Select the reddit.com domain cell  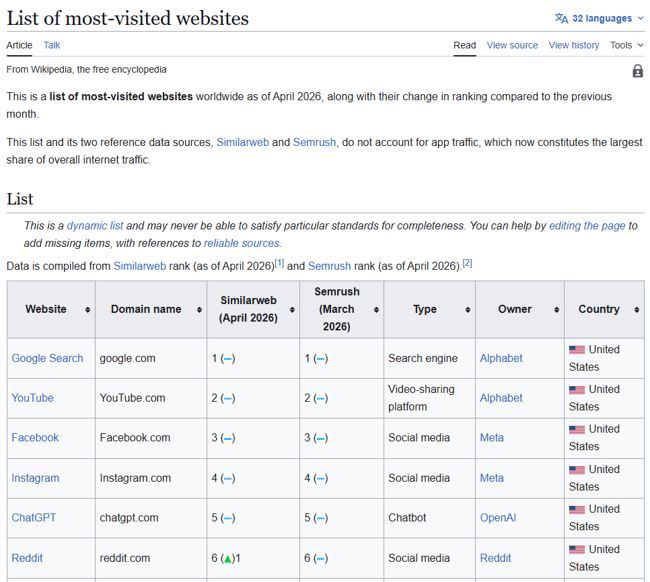point(151,558)
